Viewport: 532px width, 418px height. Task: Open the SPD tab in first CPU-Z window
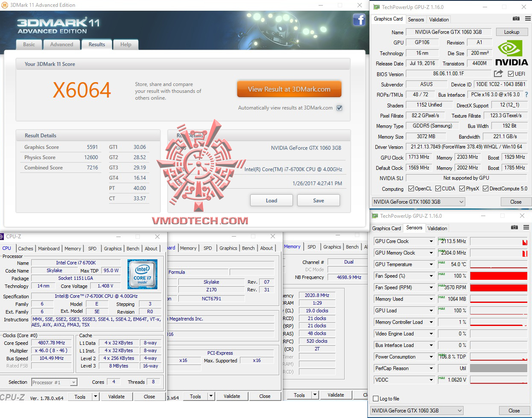92,249
